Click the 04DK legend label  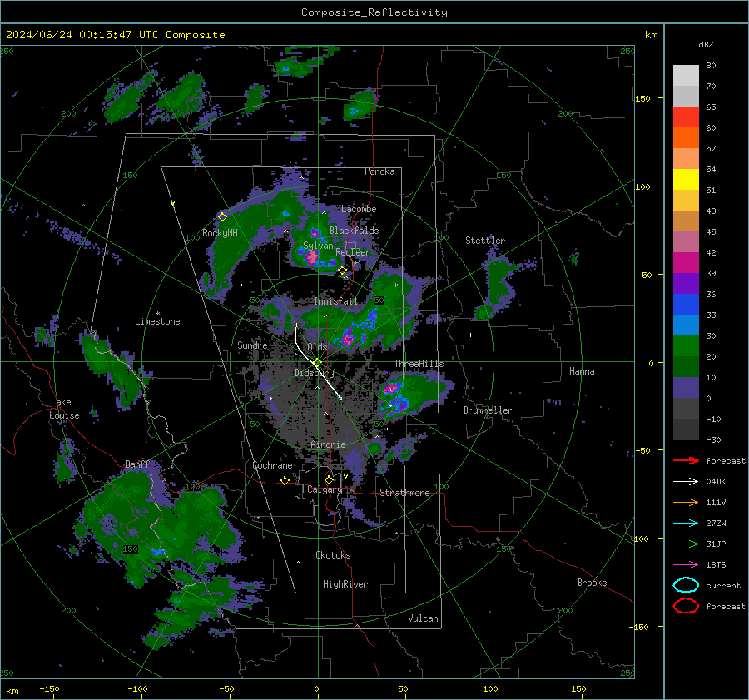(716, 482)
